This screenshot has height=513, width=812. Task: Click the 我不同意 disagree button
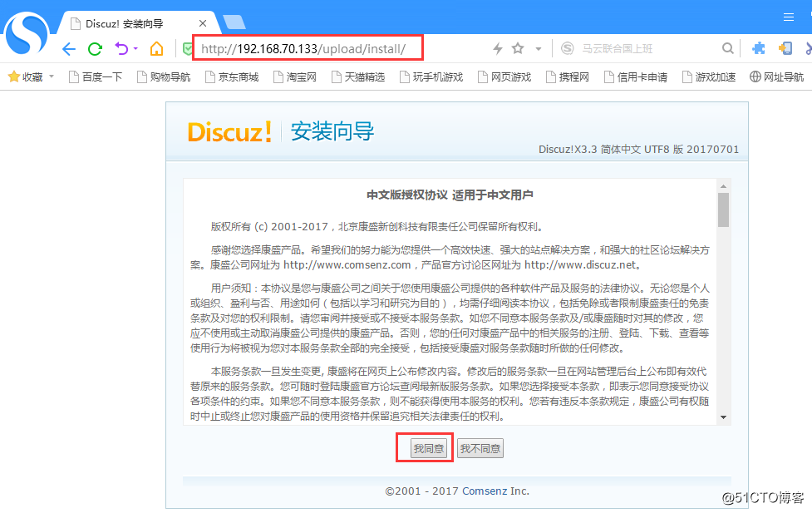click(480, 448)
